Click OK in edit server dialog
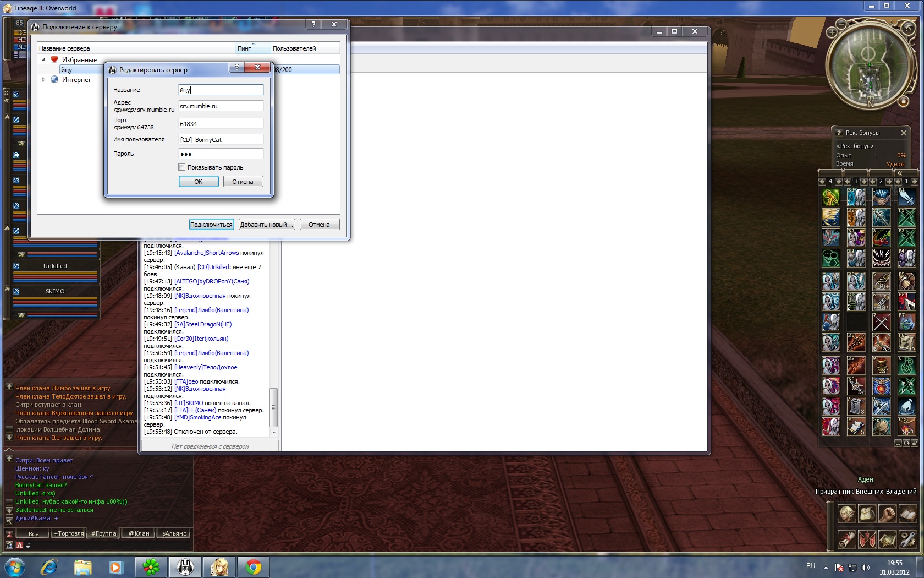 (199, 182)
